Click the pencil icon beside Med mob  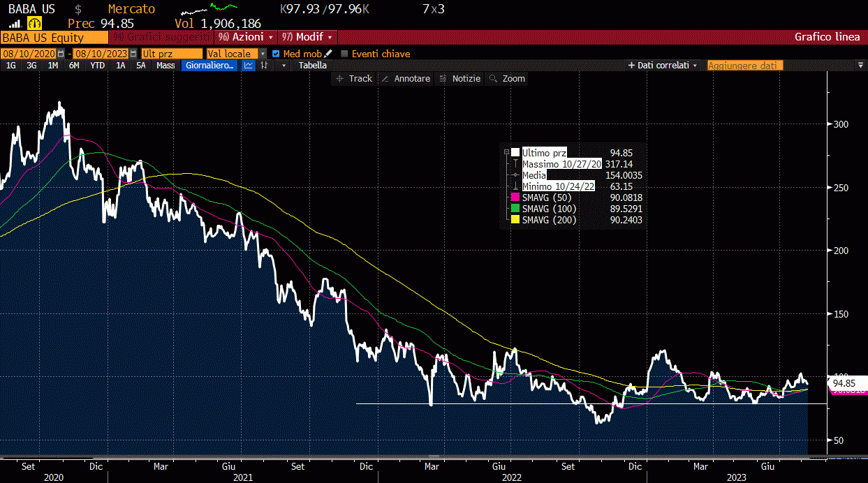click(x=328, y=54)
